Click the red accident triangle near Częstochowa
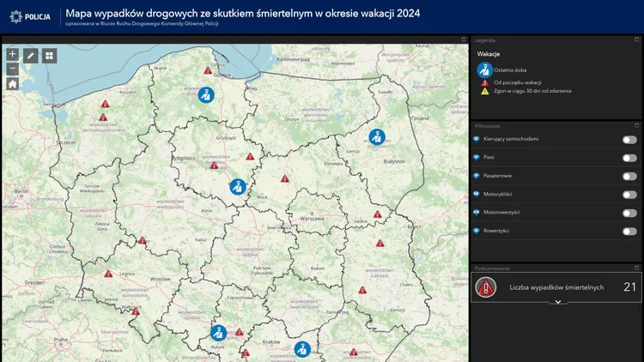Viewport: 644px width, 362px height. pyautogui.click(x=239, y=332)
